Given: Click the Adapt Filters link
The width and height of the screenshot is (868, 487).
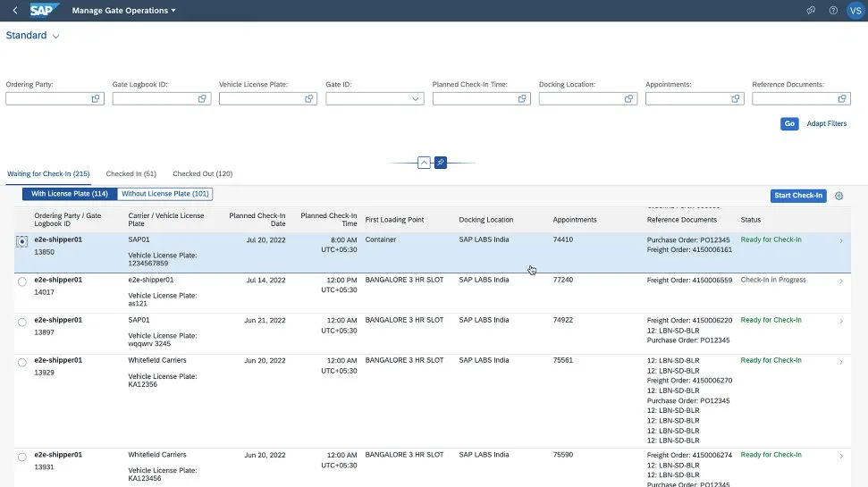Looking at the screenshot, I should (826, 124).
